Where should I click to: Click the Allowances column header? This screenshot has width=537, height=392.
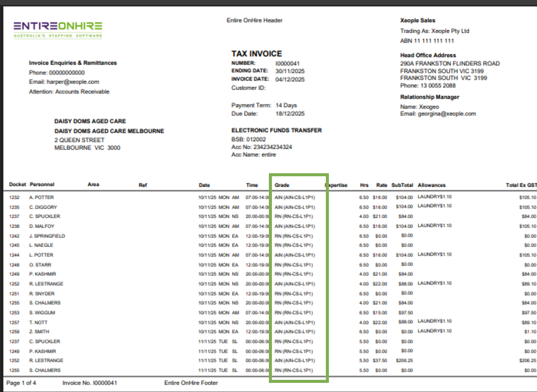[x=431, y=185]
